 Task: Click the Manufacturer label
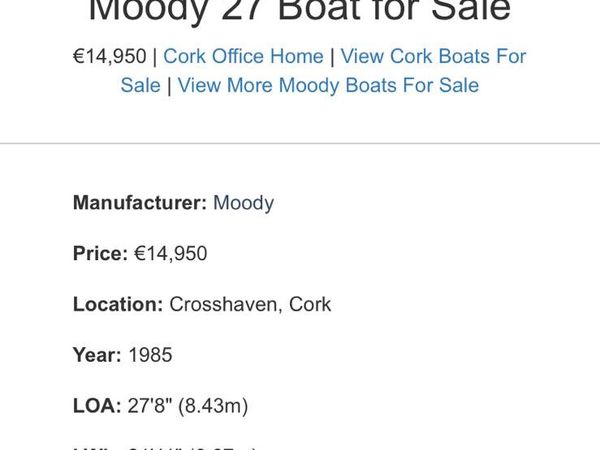(140, 203)
